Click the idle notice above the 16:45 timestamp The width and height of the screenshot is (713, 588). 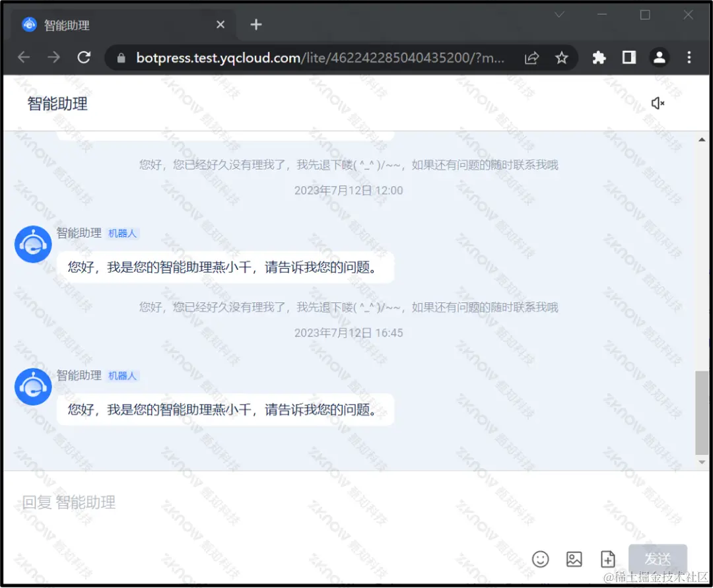coord(349,307)
